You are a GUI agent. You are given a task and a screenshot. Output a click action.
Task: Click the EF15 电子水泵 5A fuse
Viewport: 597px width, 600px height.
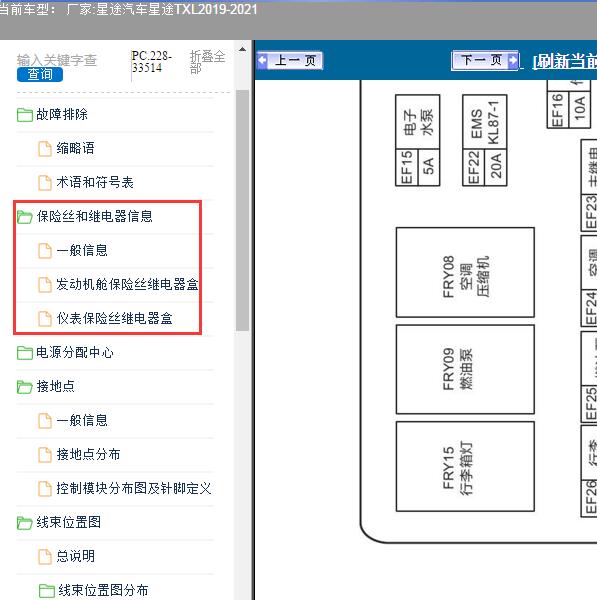point(418,140)
